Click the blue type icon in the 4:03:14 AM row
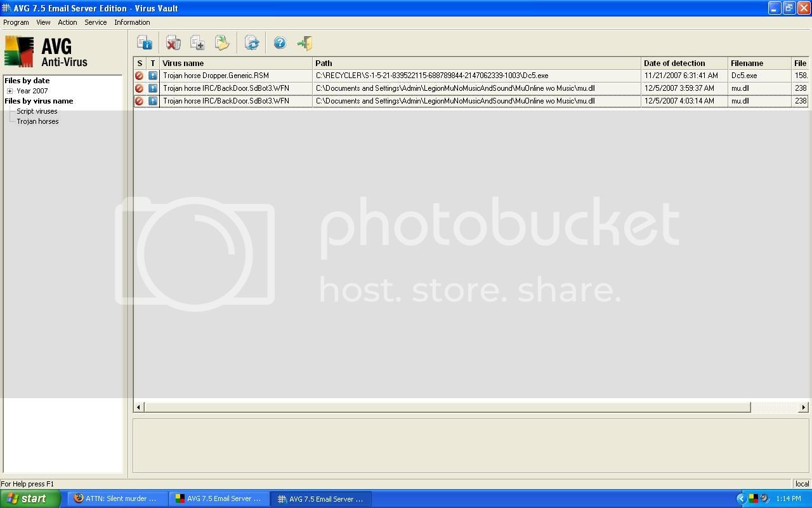Viewport: 812px width, 508px height. coord(153,101)
